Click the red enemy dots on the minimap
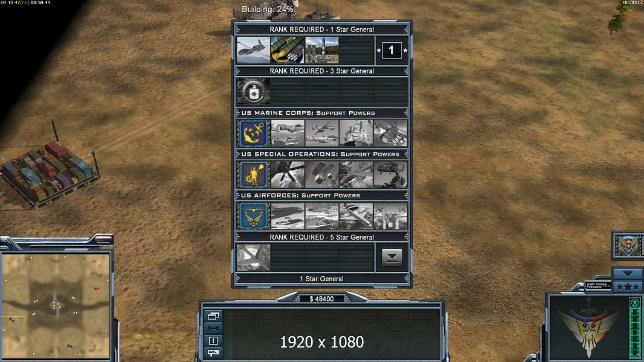This screenshot has width=644, height=362. [x=96, y=288]
